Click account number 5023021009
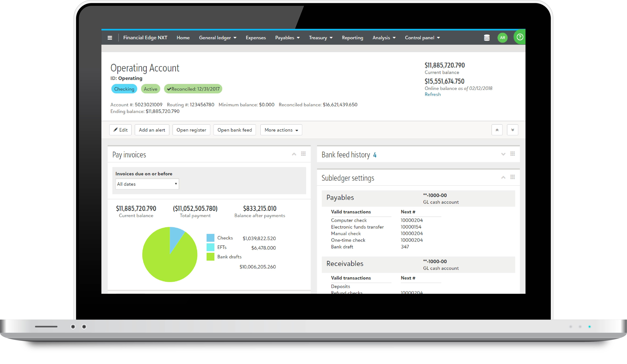The image size is (627, 364). click(x=149, y=105)
